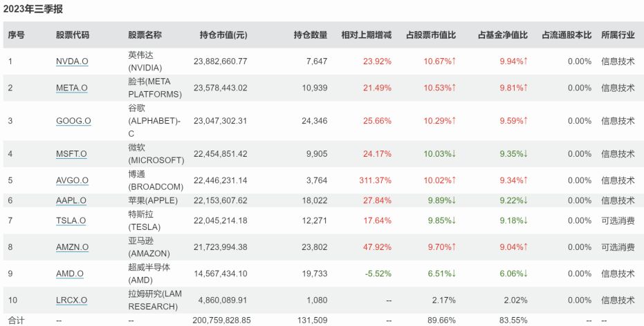The image size is (644, 326).
Task: Click the 10.67%↑ stock value ratio
Action: [x=440, y=61]
